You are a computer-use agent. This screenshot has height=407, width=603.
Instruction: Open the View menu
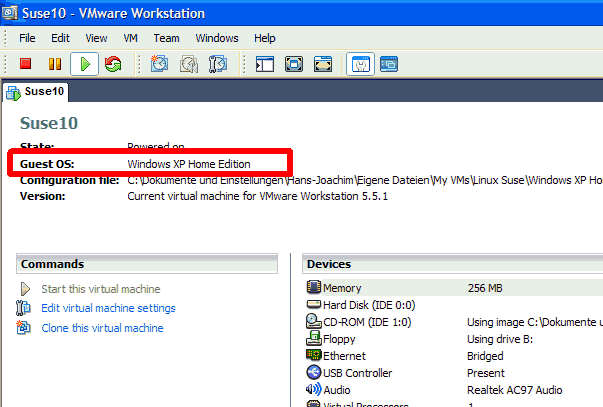[96, 38]
